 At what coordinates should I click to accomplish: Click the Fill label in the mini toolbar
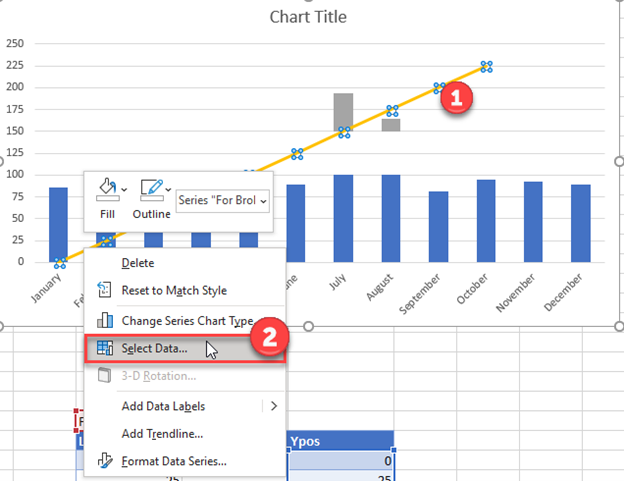tap(107, 214)
